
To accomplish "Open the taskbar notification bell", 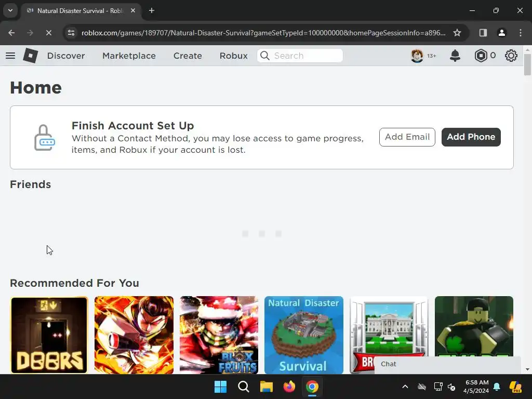I will pyautogui.click(x=497, y=387).
